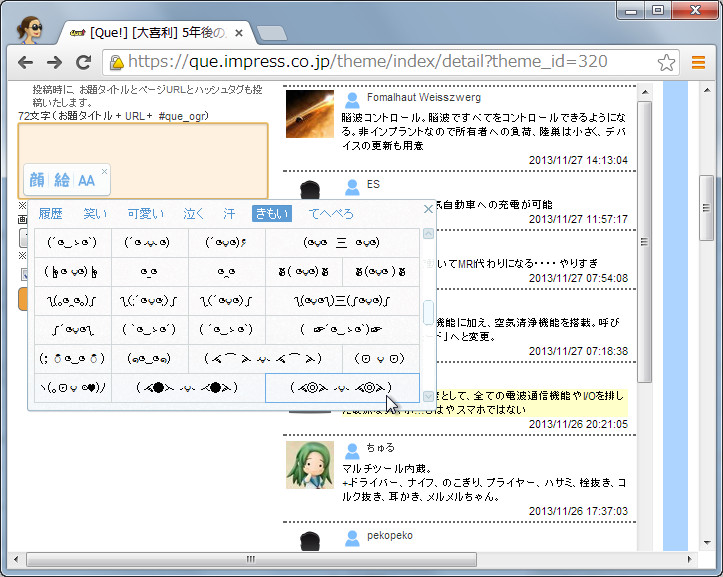Click the Fomalhaut Weisszwerg user name

coord(424,97)
